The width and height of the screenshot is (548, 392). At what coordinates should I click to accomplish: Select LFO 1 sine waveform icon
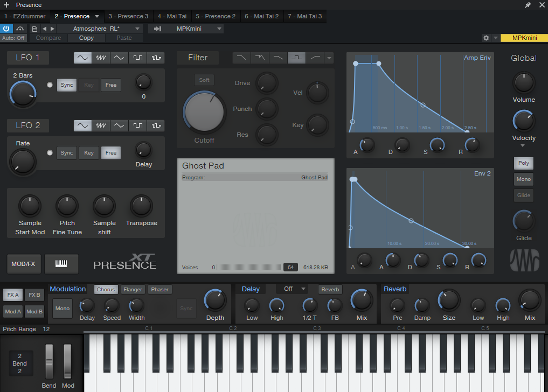82,58
